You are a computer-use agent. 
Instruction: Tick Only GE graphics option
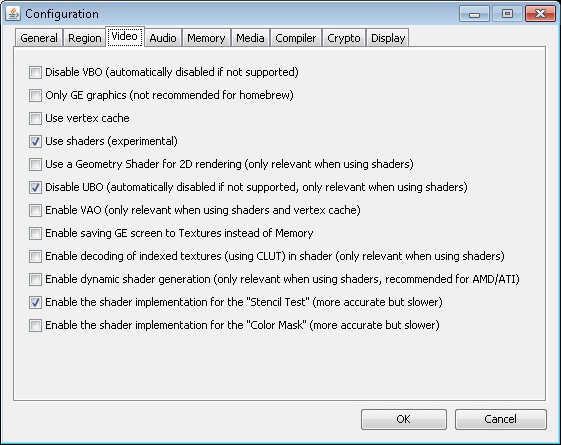coord(35,95)
